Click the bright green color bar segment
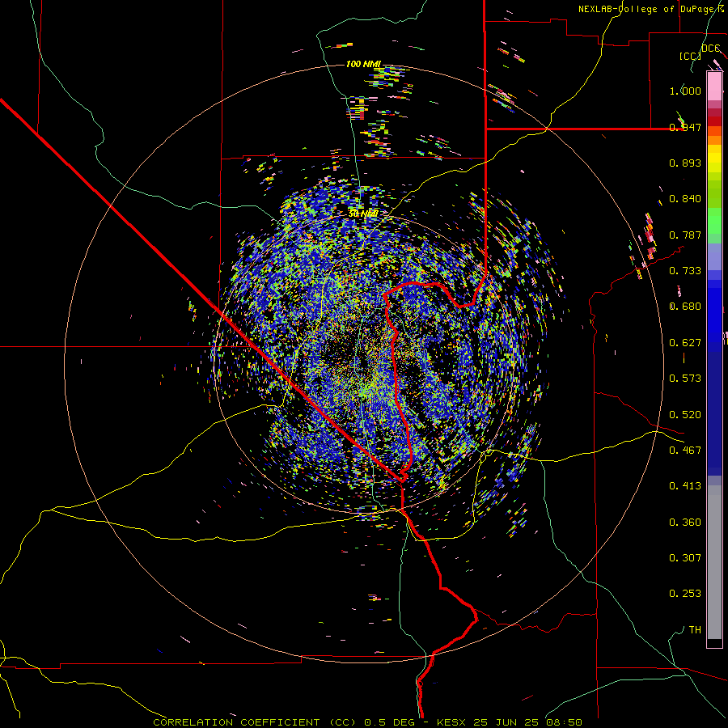Viewport: 728px width, 728px height. click(714, 221)
